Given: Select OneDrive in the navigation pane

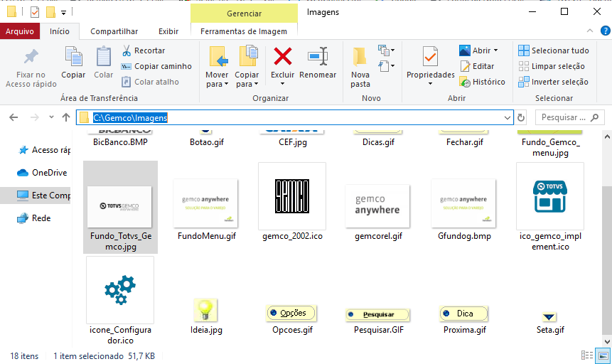Looking at the screenshot, I should coord(42,173).
